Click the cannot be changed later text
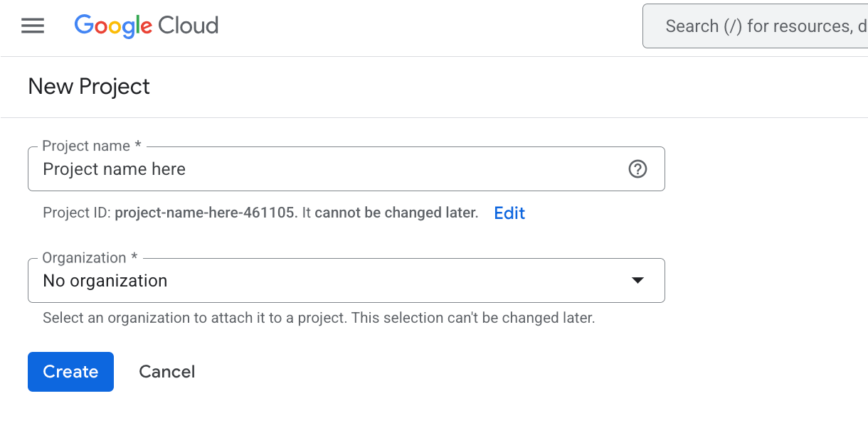868x423 pixels. (396, 213)
